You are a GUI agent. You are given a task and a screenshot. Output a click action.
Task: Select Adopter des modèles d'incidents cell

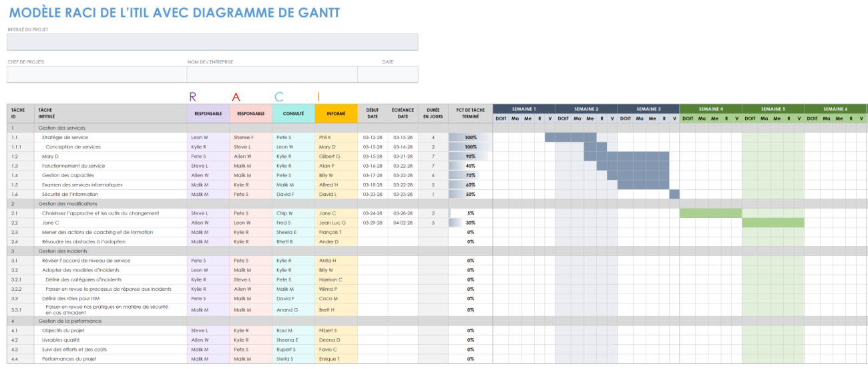[110, 270]
